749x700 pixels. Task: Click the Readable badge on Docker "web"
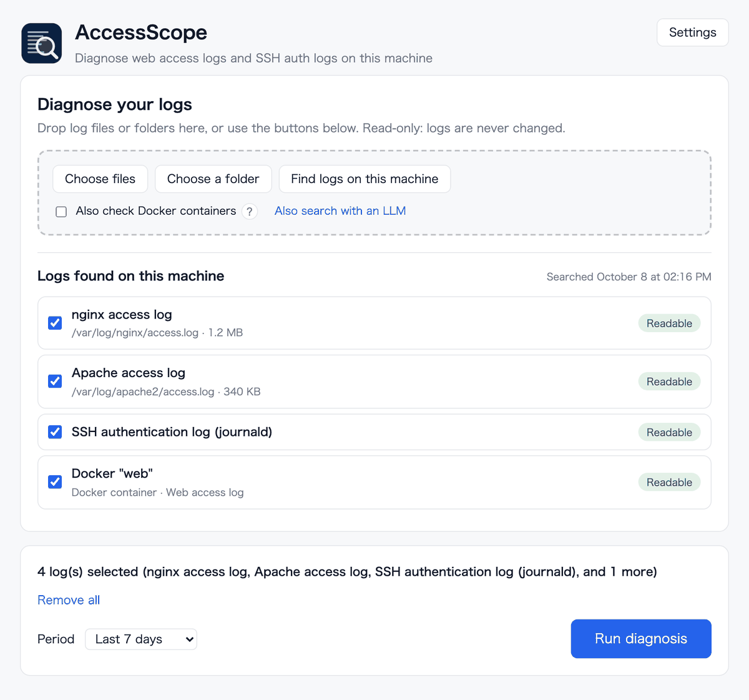coord(669,482)
